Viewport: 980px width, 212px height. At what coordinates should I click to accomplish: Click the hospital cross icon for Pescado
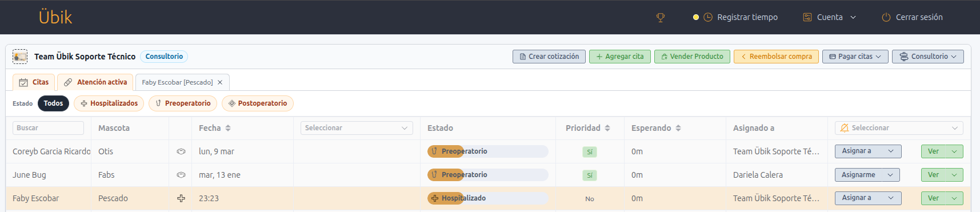[181, 198]
